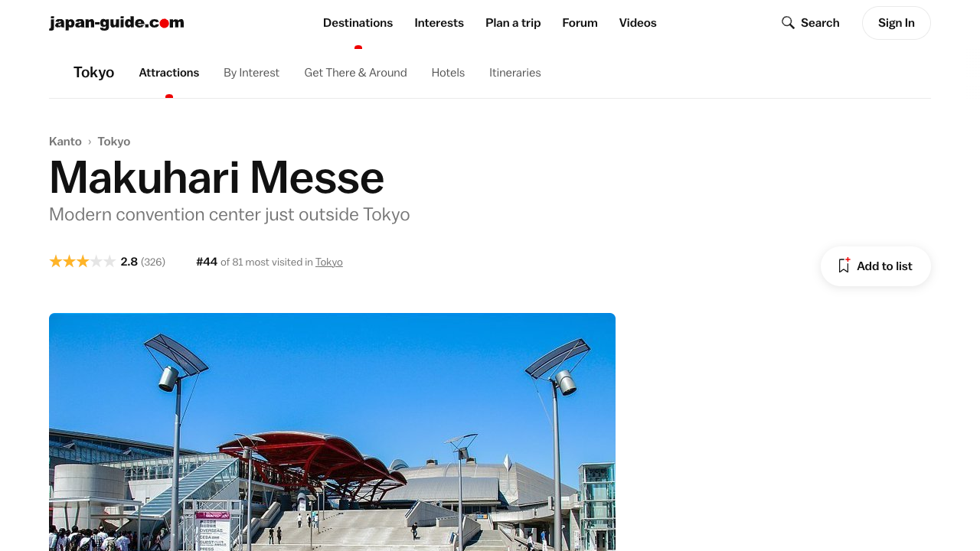
Task: Click the Tokyo section heading link
Action: (93, 73)
